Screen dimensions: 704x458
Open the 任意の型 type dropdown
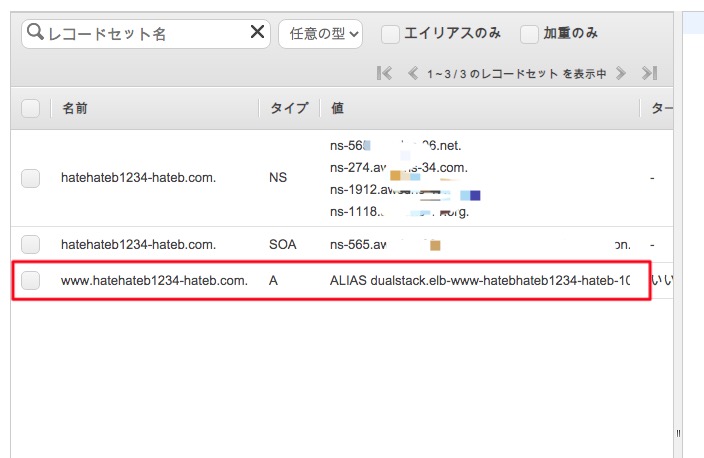pos(321,34)
